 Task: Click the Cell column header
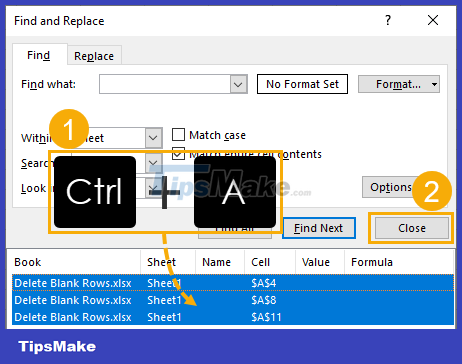click(x=270, y=262)
